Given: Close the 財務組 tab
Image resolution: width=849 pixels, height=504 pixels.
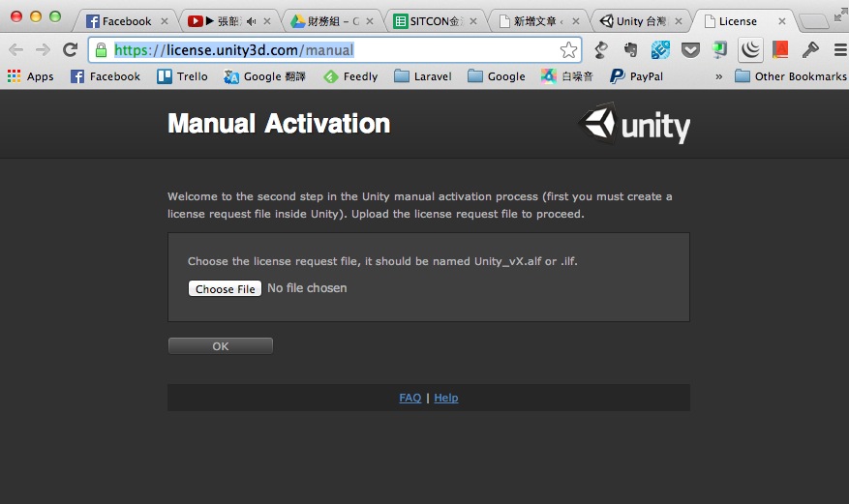Looking at the screenshot, I should [x=370, y=21].
